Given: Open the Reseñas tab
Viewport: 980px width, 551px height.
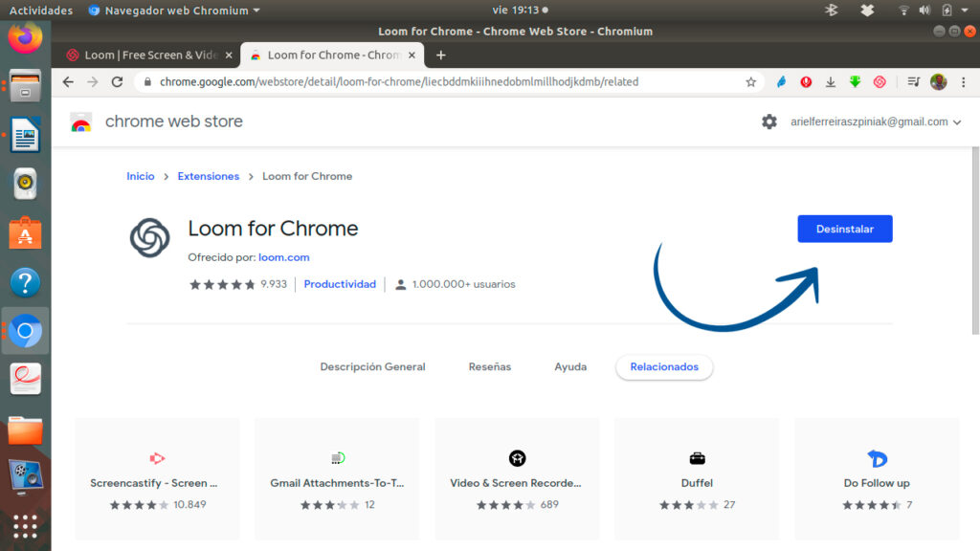Looking at the screenshot, I should [490, 366].
